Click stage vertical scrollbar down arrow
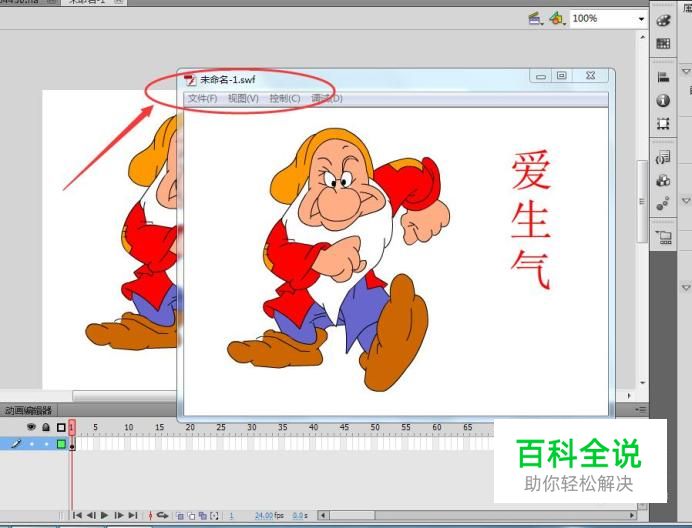This screenshot has height=528, width=692. coord(643,383)
